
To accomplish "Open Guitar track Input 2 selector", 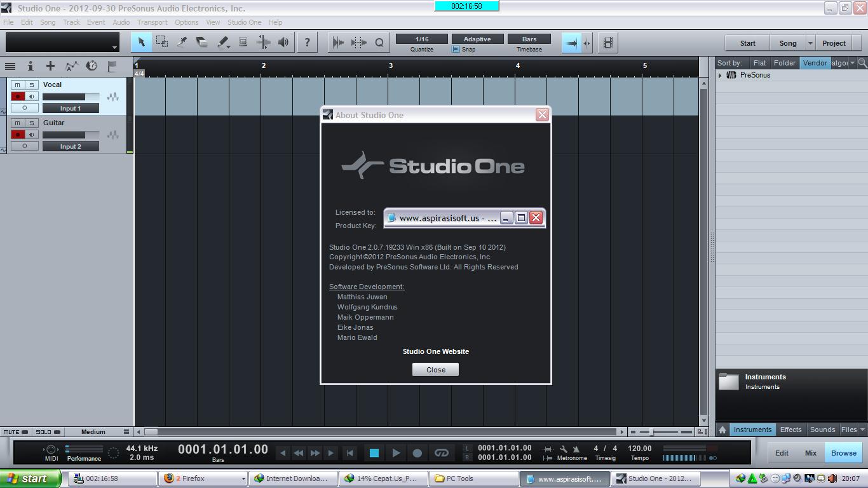I will 71,146.
